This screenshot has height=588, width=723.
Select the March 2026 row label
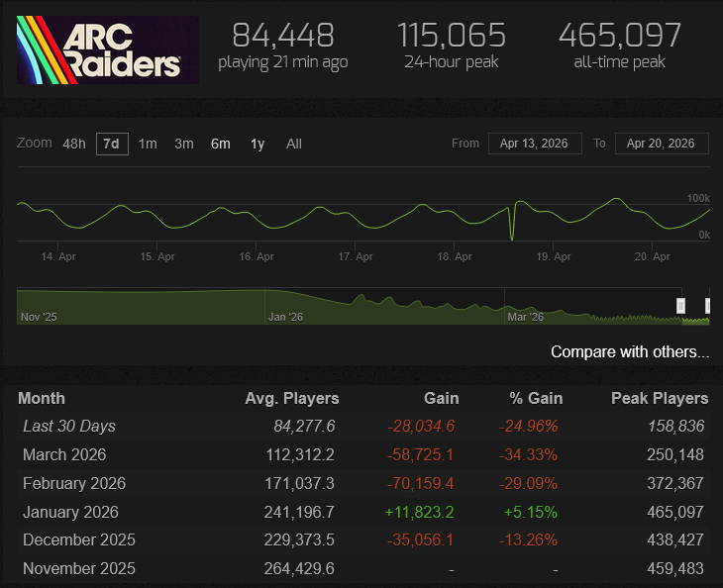[x=64, y=454]
